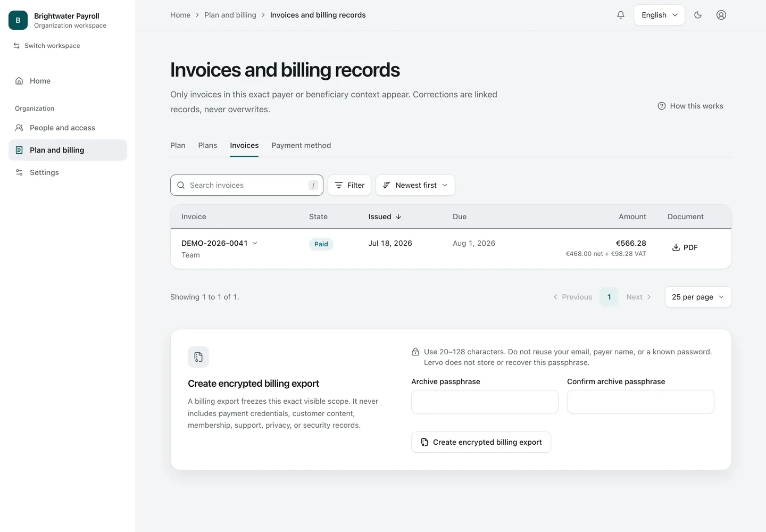The width and height of the screenshot is (766, 532).
Task: Click the Document column header
Action: pyautogui.click(x=686, y=217)
